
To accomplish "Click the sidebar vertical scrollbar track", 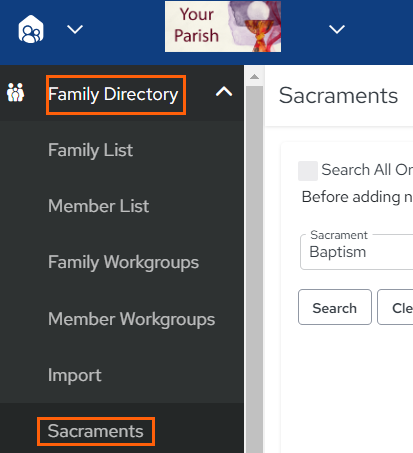I will click(x=254, y=267).
